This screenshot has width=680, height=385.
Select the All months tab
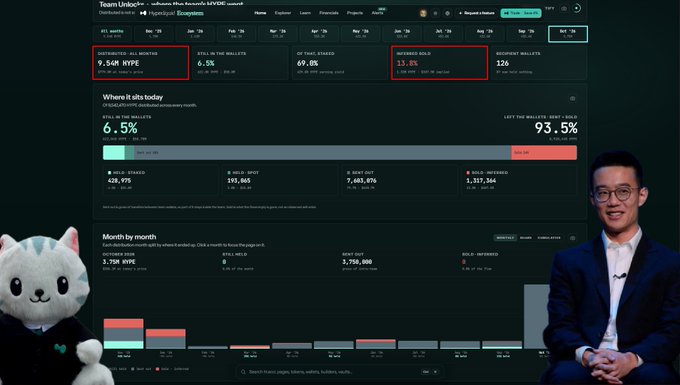(112, 34)
